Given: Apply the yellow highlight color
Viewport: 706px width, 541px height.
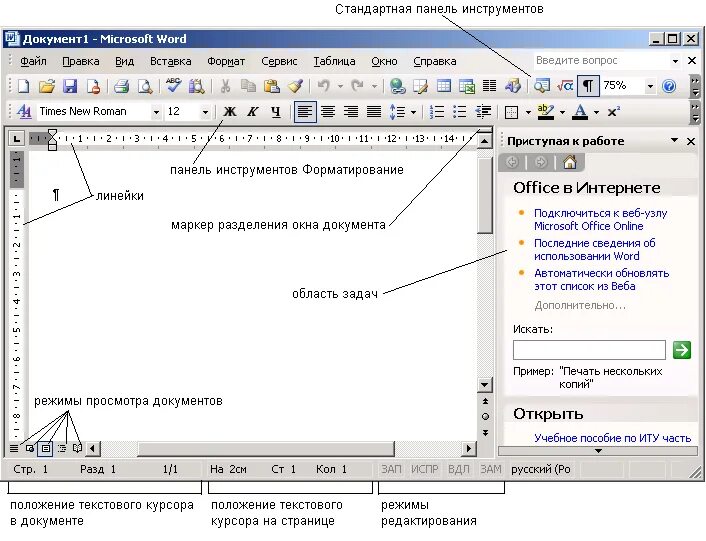Looking at the screenshot, I should click(546, 111).
